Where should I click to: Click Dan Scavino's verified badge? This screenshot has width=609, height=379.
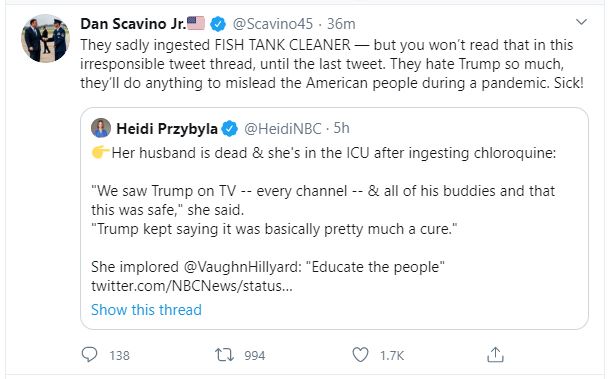[x=218, y=24]
